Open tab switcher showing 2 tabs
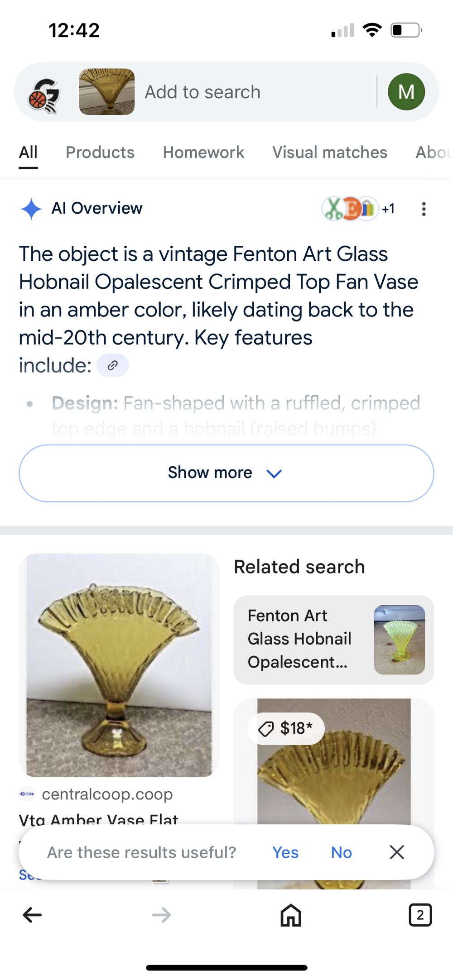Viewport: 453px width, 980px height. click(420, 914)
